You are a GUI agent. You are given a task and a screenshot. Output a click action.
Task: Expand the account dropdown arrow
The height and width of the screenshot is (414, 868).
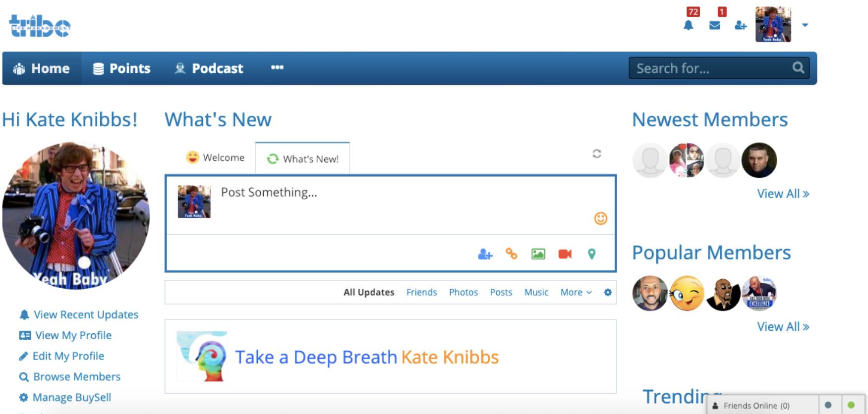tap(805, 25)
